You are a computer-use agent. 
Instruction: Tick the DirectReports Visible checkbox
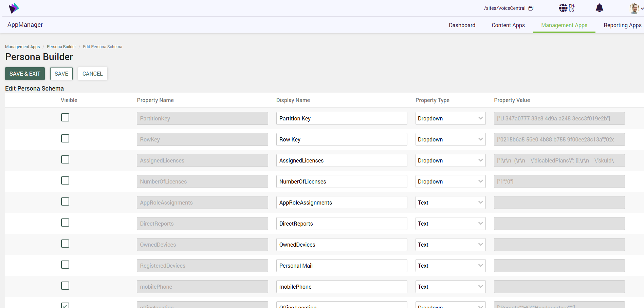click(x=65, y=223)
